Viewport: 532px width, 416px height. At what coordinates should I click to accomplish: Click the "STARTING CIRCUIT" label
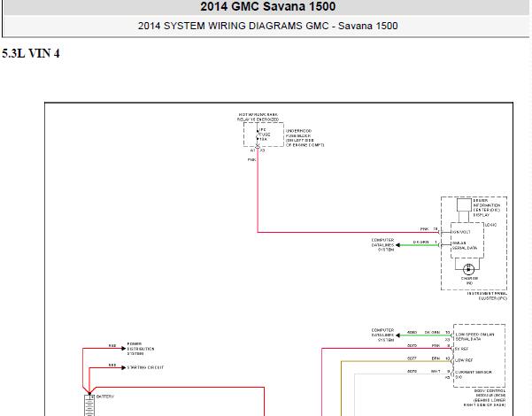(x=145, y=367)
